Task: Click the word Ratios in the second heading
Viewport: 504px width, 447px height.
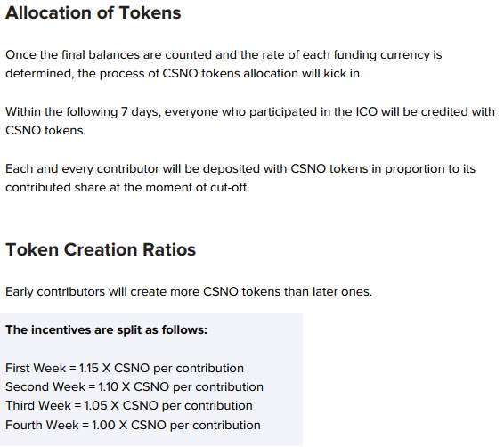Action: (x=169, y=249)
